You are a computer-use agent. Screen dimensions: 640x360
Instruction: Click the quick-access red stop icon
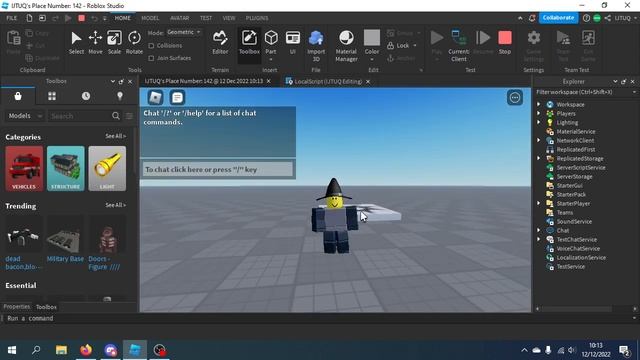pyautogui.click(x=81, y=18)
